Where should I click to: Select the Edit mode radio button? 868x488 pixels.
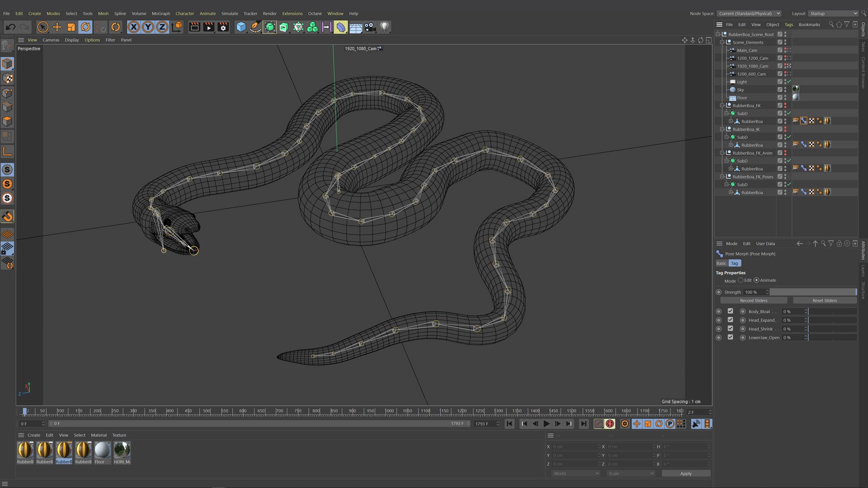tap(741, 280)
